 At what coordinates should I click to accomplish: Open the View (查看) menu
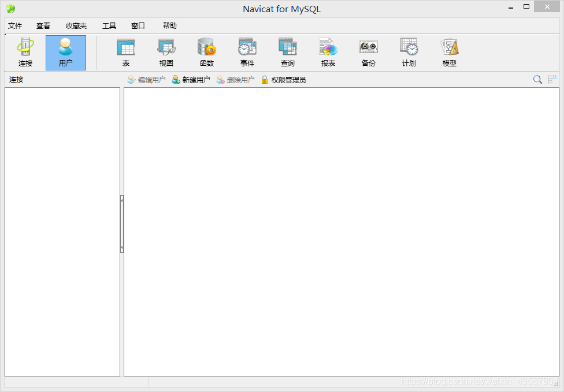(x=43, y=26)
